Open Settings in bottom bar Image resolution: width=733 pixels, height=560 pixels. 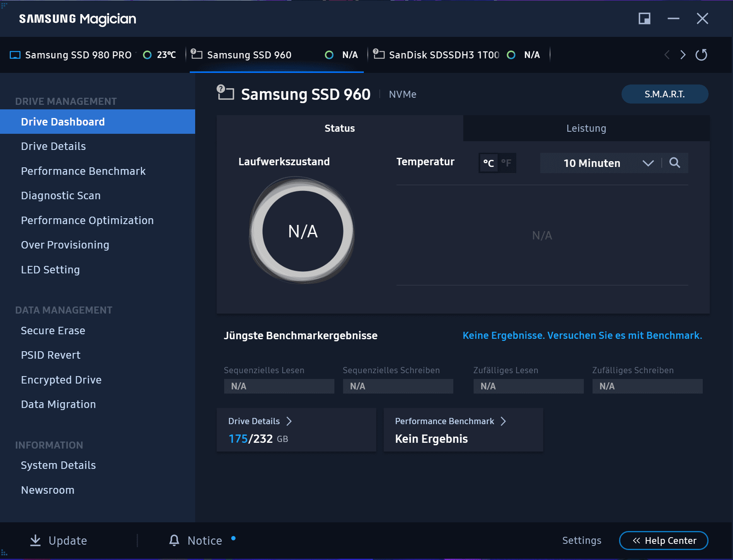coord(582,541)
